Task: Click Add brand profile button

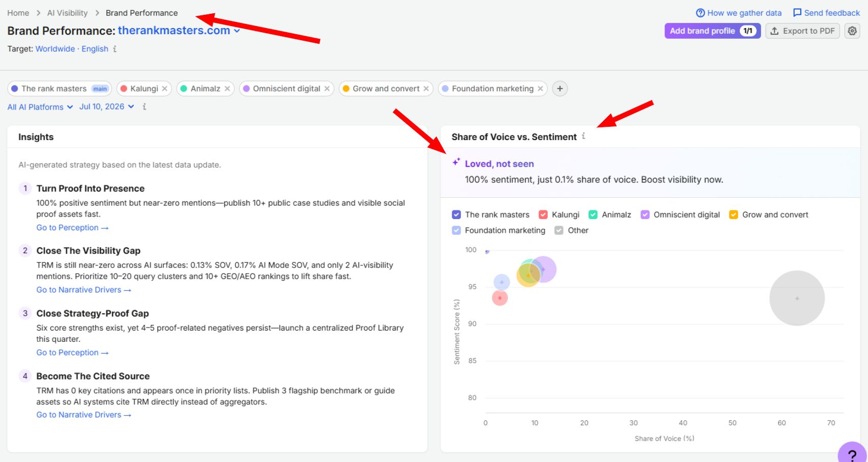Action: (712, 31)
